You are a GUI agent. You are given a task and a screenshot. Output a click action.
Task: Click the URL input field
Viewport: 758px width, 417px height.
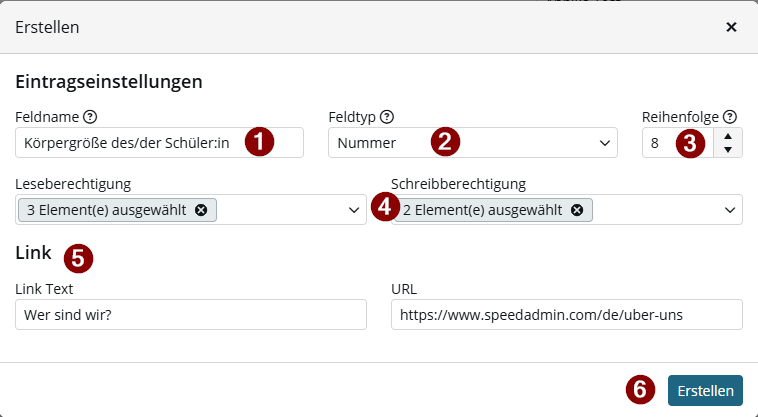tap(567, 315)
